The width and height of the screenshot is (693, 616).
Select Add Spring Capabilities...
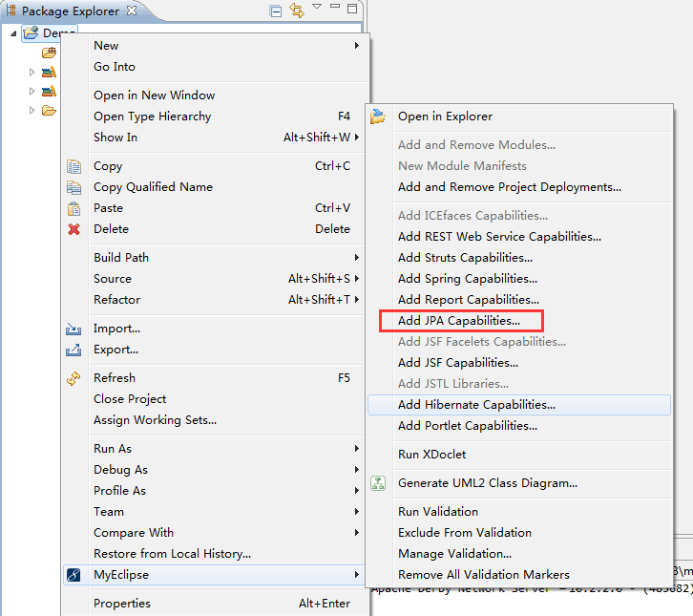(519, 279)
